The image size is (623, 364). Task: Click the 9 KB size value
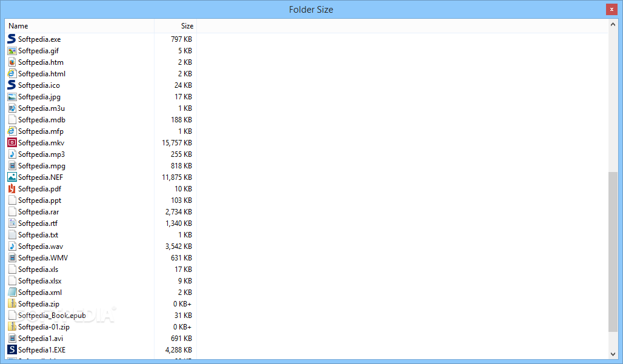[x=185, y=281]
